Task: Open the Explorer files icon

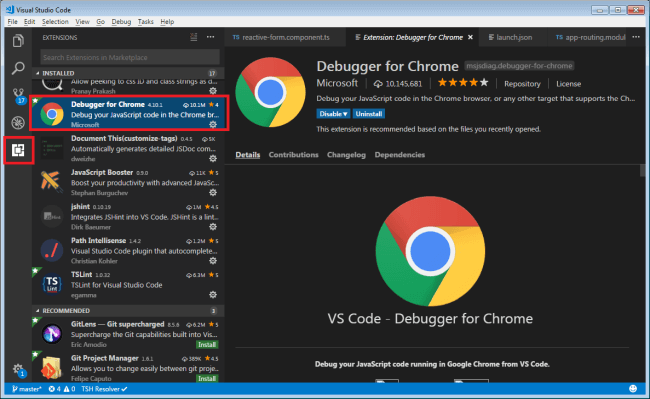Action: tap(18, 41)
